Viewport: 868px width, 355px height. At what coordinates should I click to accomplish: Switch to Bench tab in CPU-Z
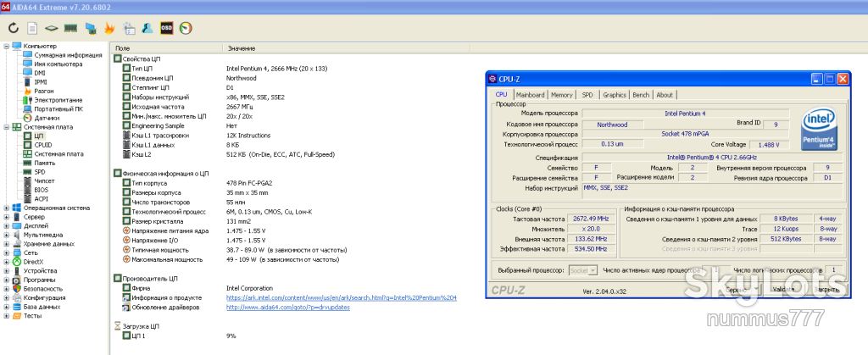click(x=641, y=95)
